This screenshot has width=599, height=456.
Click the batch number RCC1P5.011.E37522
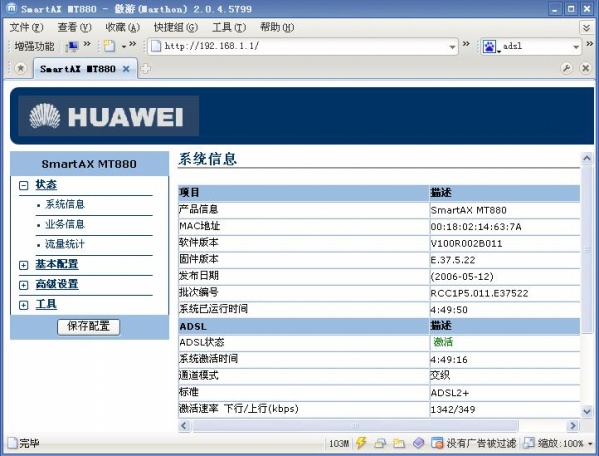click(479, 293)
